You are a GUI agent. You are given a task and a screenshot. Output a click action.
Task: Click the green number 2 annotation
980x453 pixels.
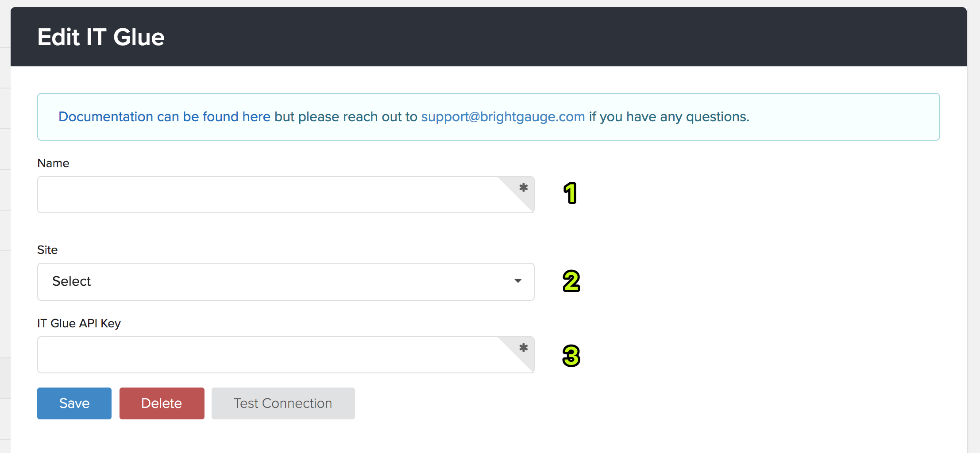[x=571, y=281]
